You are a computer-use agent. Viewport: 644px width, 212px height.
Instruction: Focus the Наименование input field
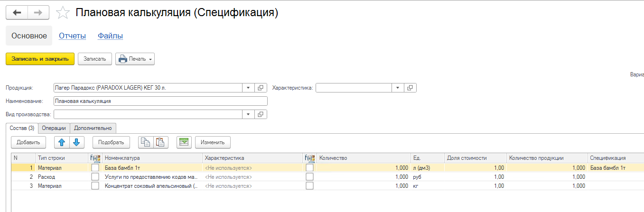(160, 101)
